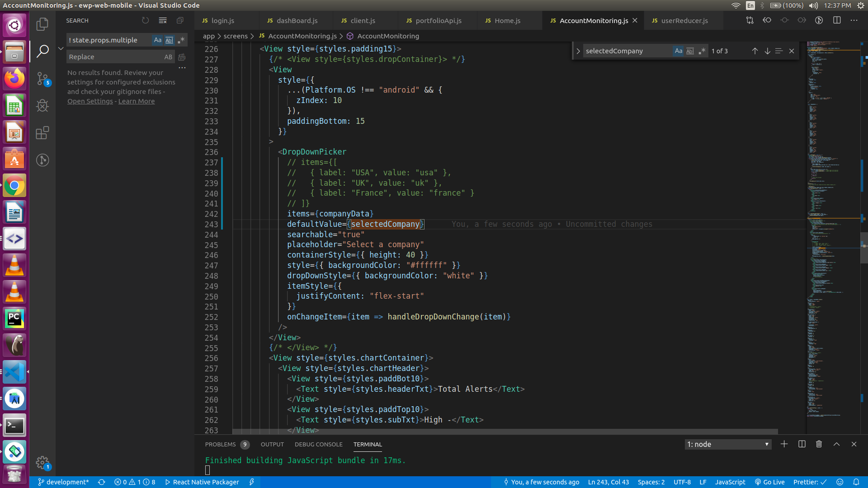868x488 pixels.
Task: Open the terminal selector '1: node' dropdown
Action: coord(728,444)
